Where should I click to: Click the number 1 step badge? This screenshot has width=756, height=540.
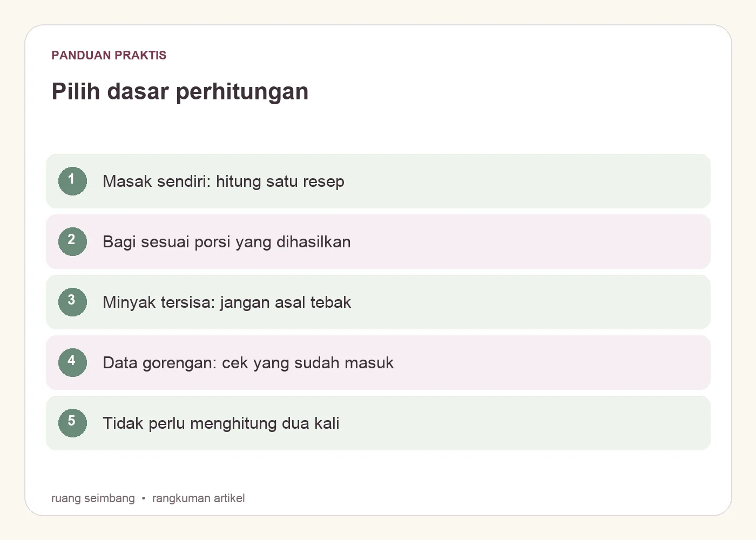click(x=72, y=181)
